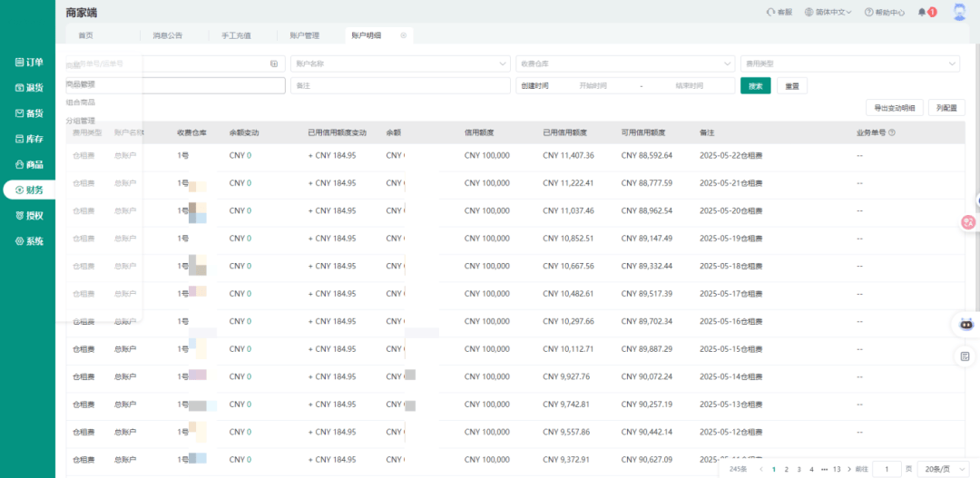The width and height of the screenshot is (980, 478).
Task: Open the user avatar profile
Action: pos(959,12)
